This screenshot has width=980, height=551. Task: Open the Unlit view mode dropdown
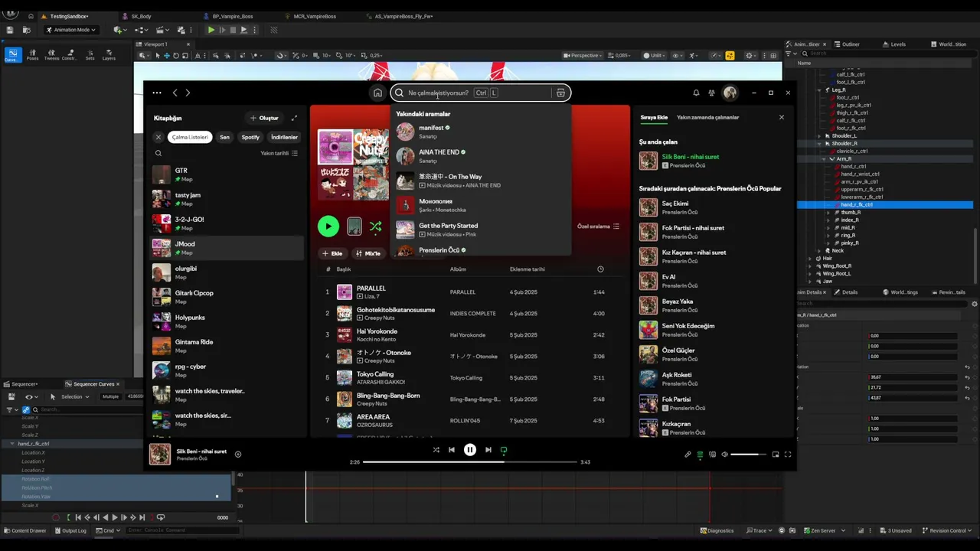pyautogui.click(x=655, y=55)
